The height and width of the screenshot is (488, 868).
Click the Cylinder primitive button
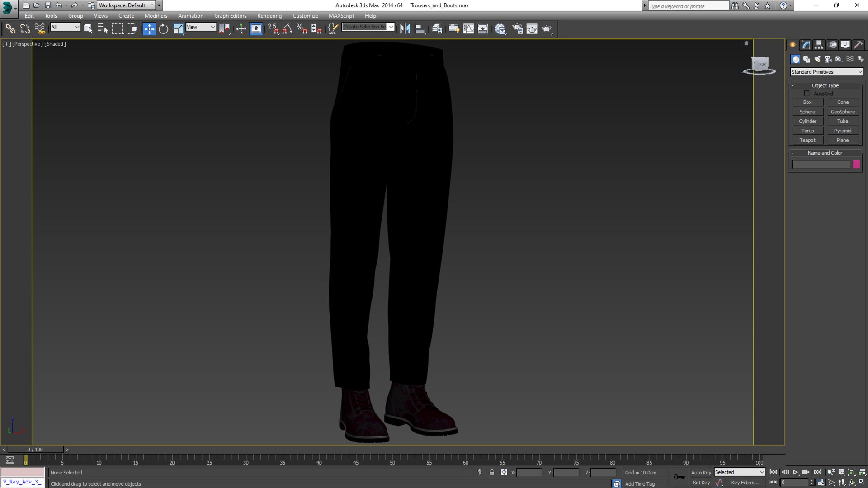[x=807, y=122]
